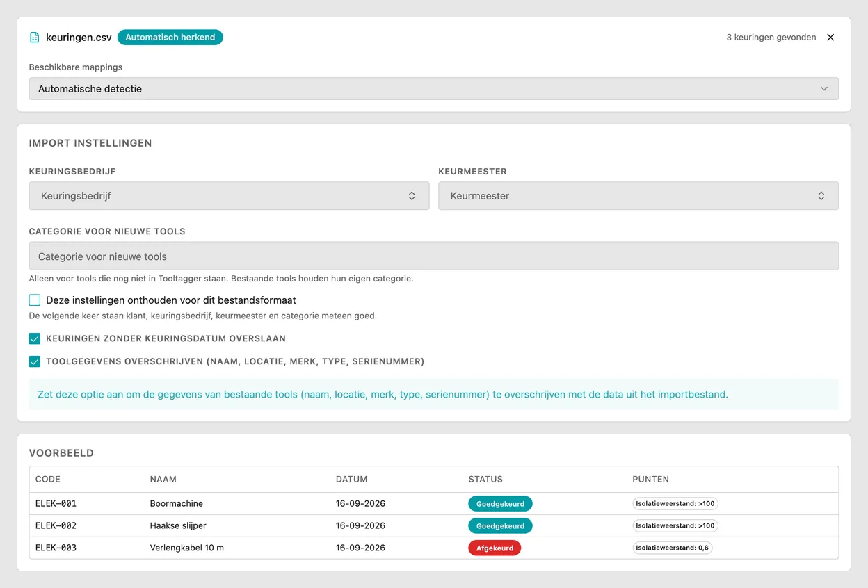Click the Verlengkabel 10 m name cell
Image resolution: width=868 pixels, height=588 pixels.
coord(187,548)
